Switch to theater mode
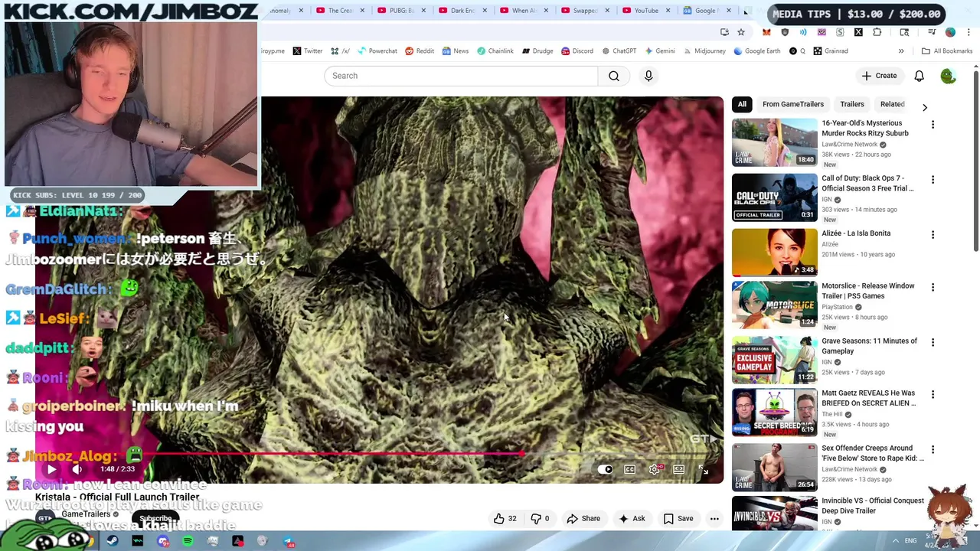The height and width of the screenshot is (551, 980). click(678, 469)
